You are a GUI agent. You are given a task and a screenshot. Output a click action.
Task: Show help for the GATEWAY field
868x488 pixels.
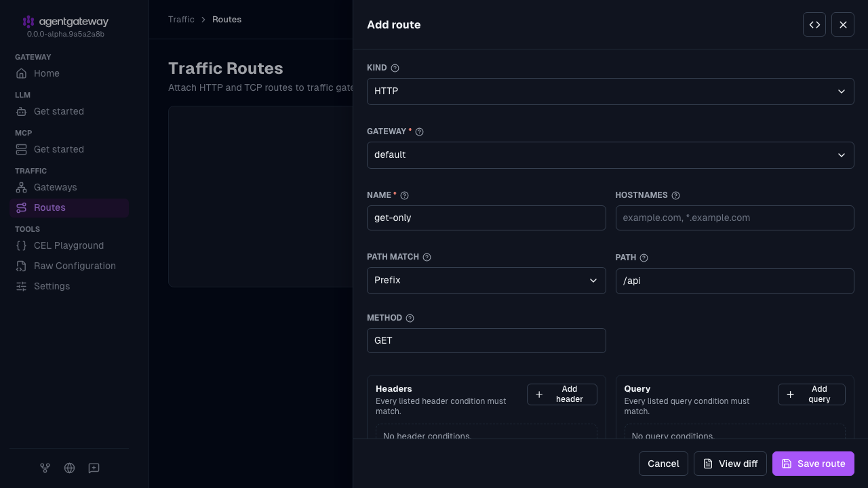(419, 131)
